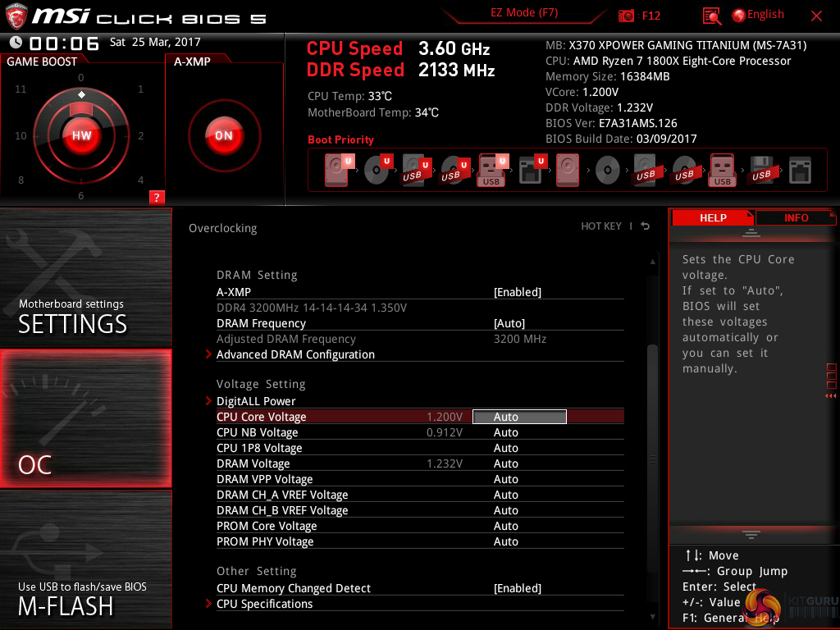Select the DRAM CH_B VREF Voltage row
840x630 pixels.
point(420,510)
